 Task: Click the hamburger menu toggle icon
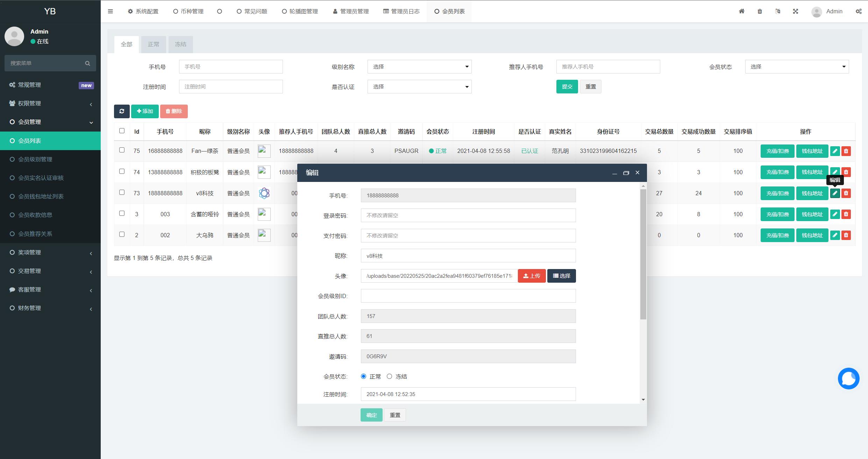pyautogui.click(x=111, y=11)
